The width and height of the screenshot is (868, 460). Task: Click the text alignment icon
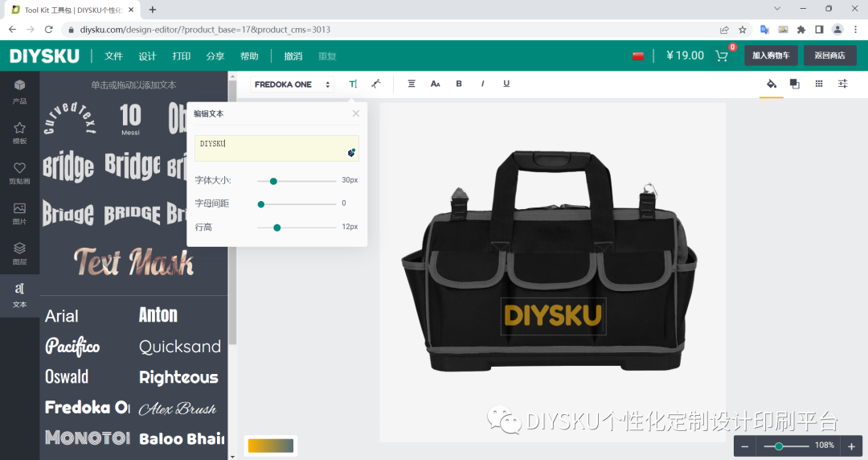point(411,84)
